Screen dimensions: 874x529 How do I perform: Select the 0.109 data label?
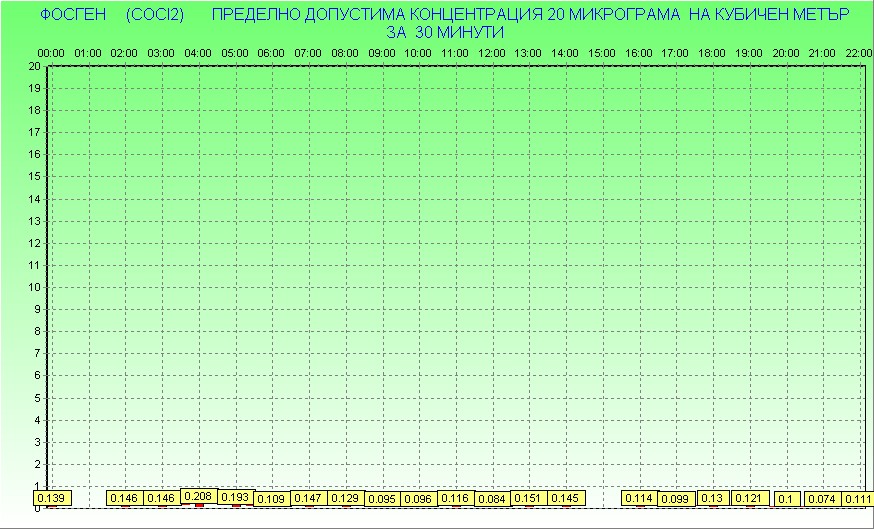pyautogui.click(x=271, y=499)
